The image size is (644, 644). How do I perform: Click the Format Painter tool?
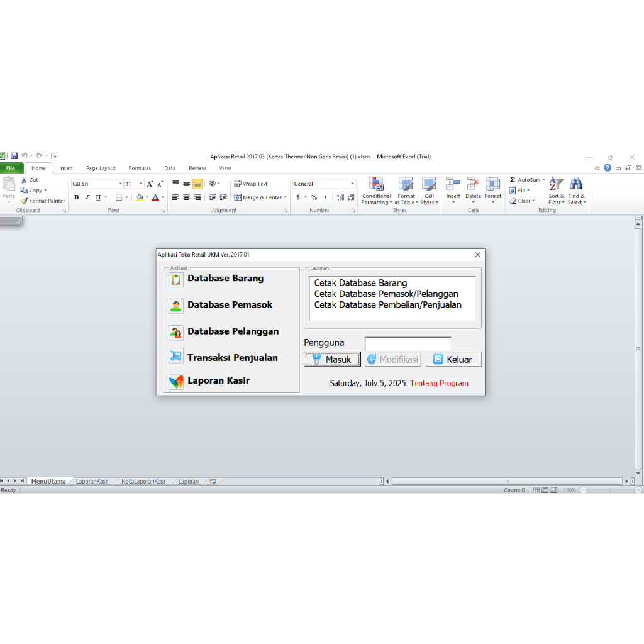coord(43,200)
